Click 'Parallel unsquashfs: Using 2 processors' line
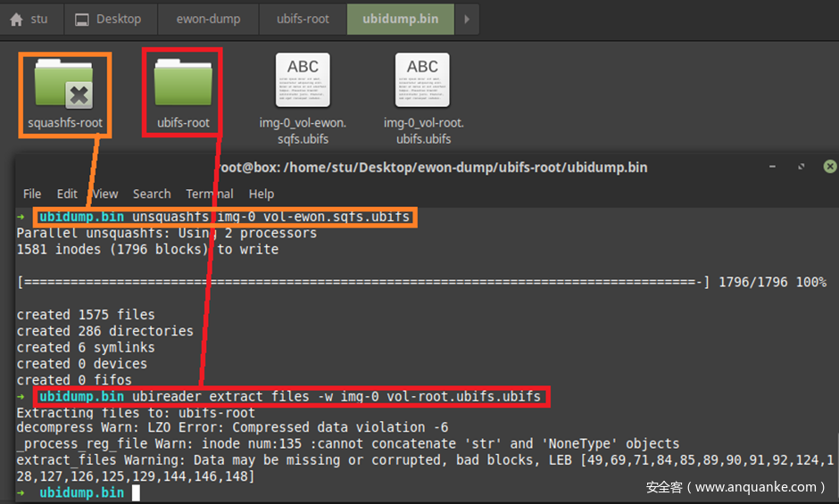The width and height of the screenshot is (839, 504). pos(166,234)
